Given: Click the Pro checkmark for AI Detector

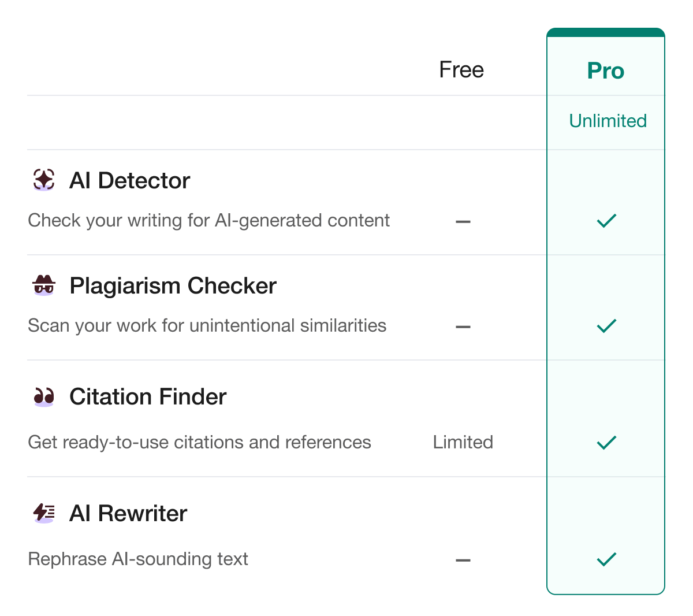Looking at the screenshot, I should pyautogui.click(x=606, y=221).
